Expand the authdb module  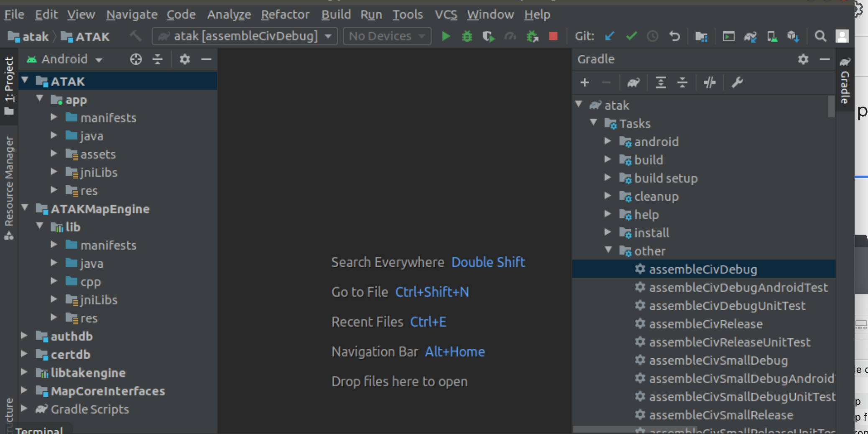(x=24, y=336)
